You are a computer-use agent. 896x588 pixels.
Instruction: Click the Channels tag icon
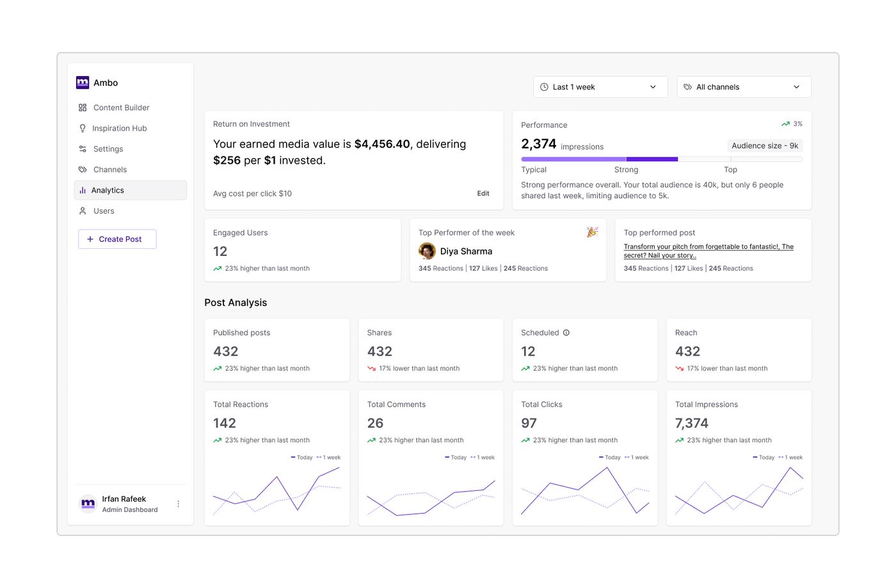pyautogui.click(x=83, y=170)
